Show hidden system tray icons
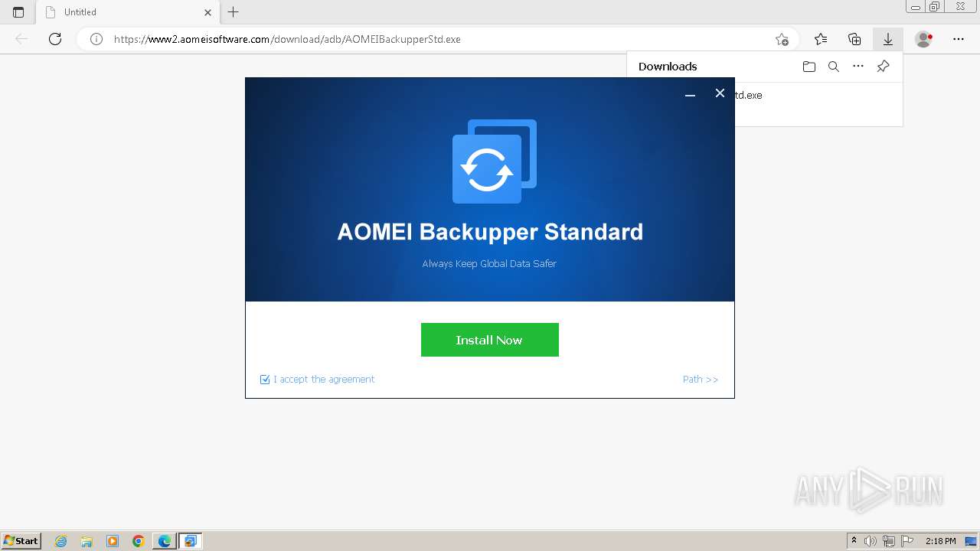 point(854,541)
